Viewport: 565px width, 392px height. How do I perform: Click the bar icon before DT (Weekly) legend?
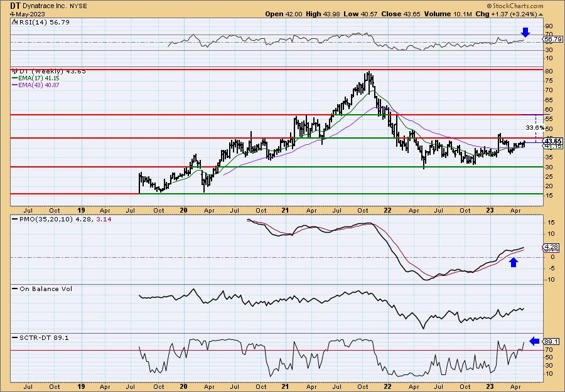[x=15, y=72]
